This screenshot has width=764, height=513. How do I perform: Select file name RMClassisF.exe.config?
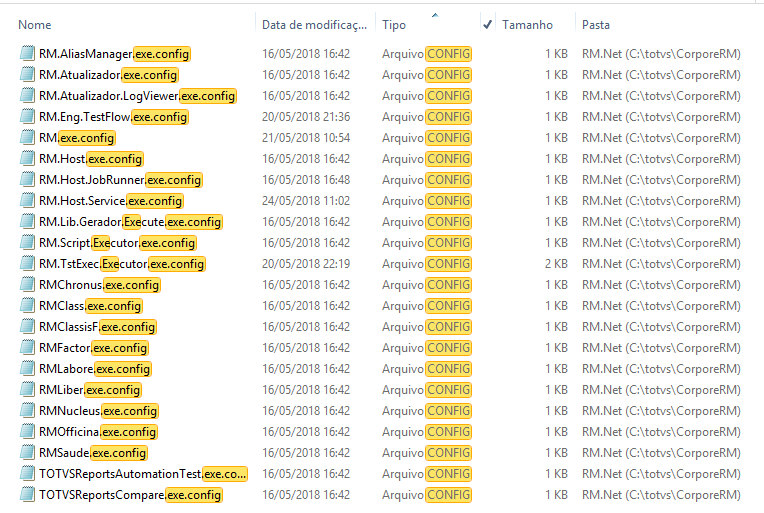(97, 326)
